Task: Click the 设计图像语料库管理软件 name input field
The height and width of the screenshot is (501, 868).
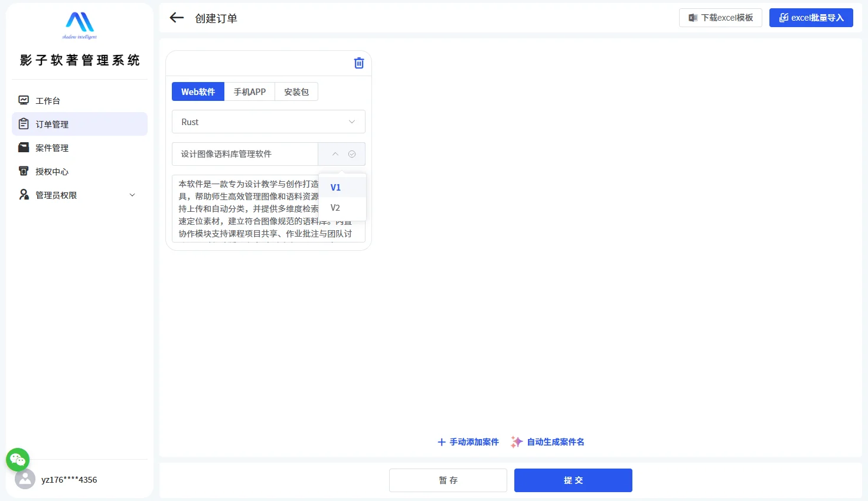Action: (245, 154)
